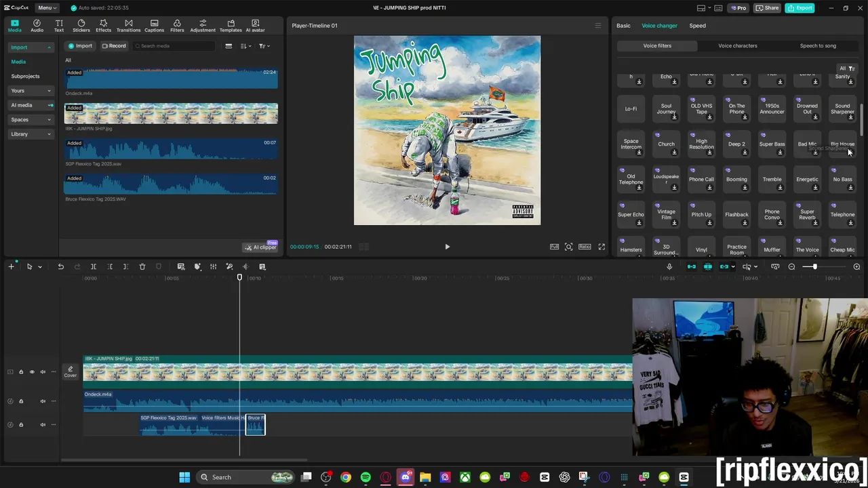Screen dimensions: 868x488
Task: Click the Search media input field
Action: (173, 46)
